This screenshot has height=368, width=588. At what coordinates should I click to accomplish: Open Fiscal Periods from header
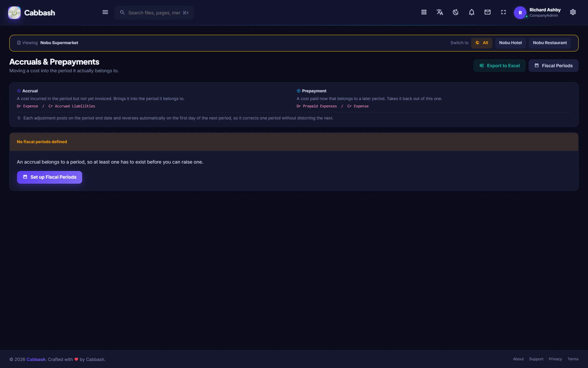click(x=554, y=66)
